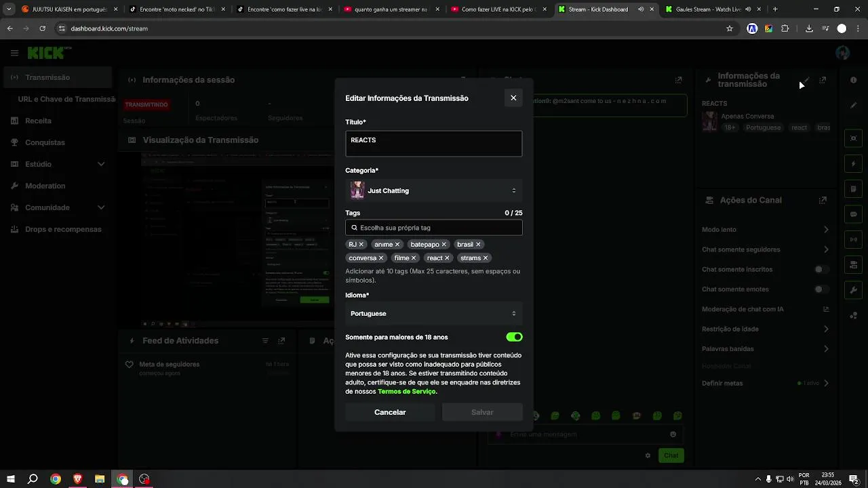Open the Categoria dropdown showing Just Chatting

(434, 190)
